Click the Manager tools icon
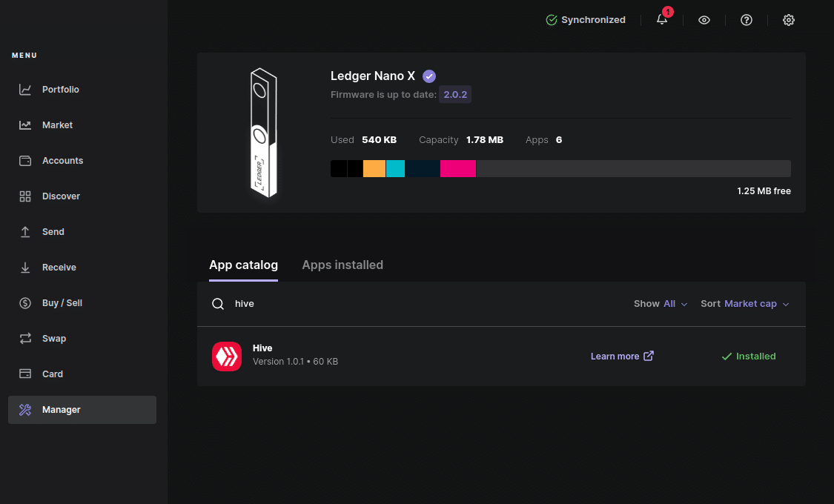The width and height of the screenshot is (834, 504). [25, 409]
